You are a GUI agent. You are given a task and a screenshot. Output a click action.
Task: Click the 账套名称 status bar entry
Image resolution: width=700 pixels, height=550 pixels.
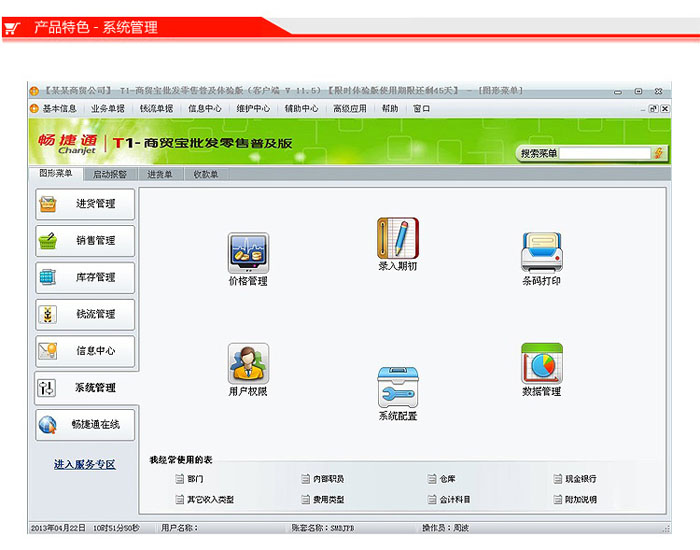pyautogui.click(x=322, y=528)
